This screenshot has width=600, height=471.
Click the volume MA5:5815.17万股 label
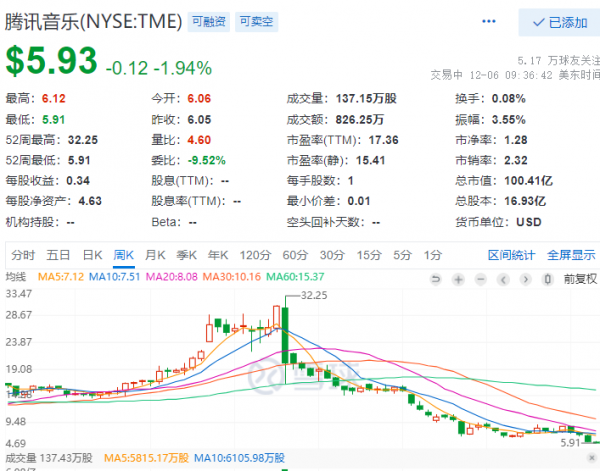pos(146,458)
